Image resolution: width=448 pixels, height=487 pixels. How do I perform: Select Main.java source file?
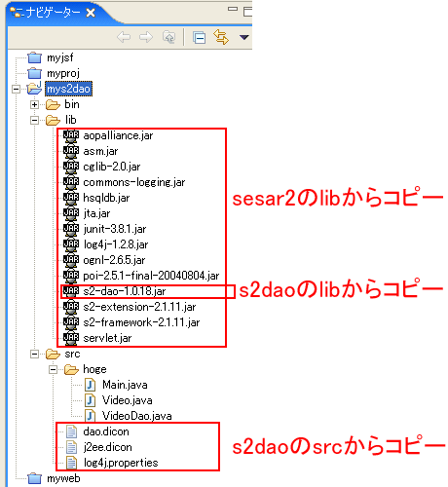click(125, 385)
